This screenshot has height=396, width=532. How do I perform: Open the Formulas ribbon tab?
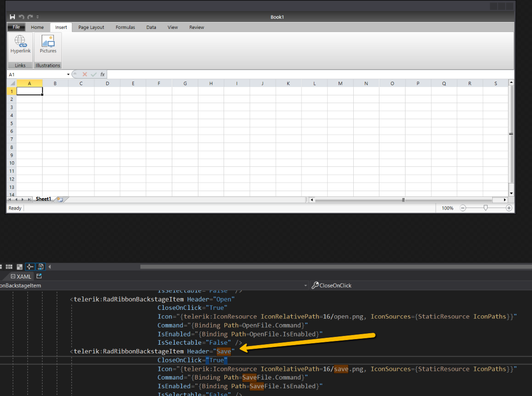(x=125, y=27)
